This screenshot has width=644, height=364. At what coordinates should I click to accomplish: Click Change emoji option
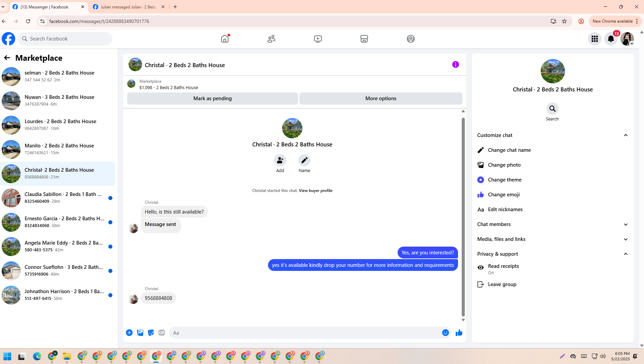coord(553,195)
